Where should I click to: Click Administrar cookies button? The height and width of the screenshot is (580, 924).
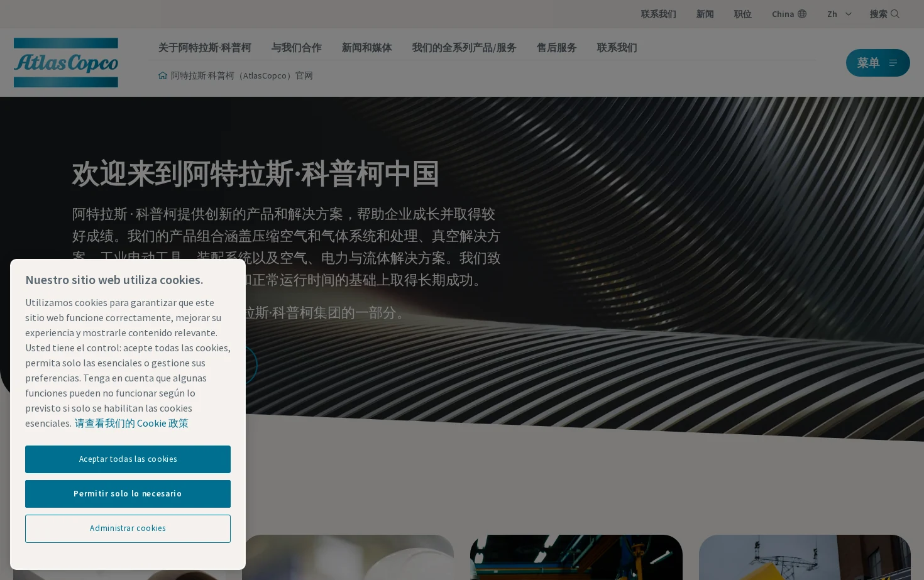click(128, 528)
